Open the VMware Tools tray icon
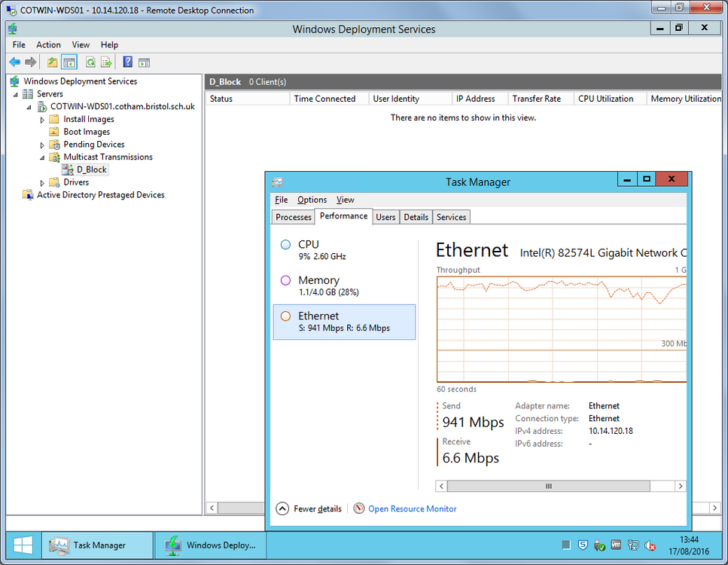Image resolution: width=728 pixels, height=565 pixels. tap(616, 545)
